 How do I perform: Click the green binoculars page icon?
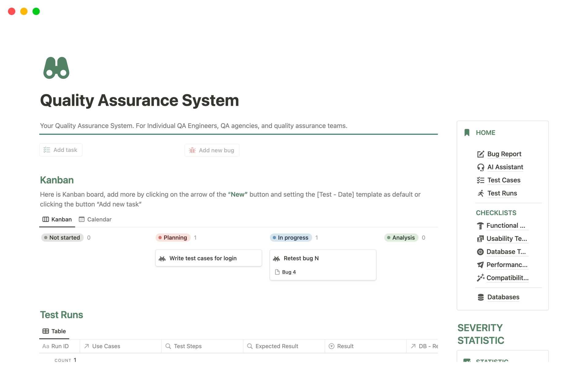56,68
